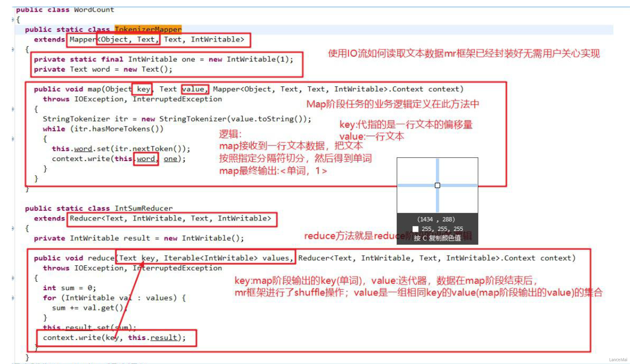630x364 pixels.
Task: Click the crosshair center square in magnifier
Action: pos(437,185)
